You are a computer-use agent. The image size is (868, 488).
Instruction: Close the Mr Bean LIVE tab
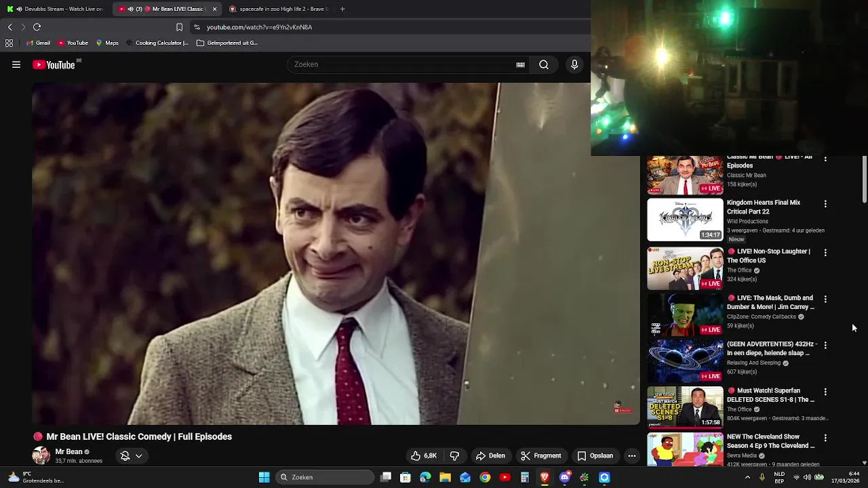tap(214, 9)
